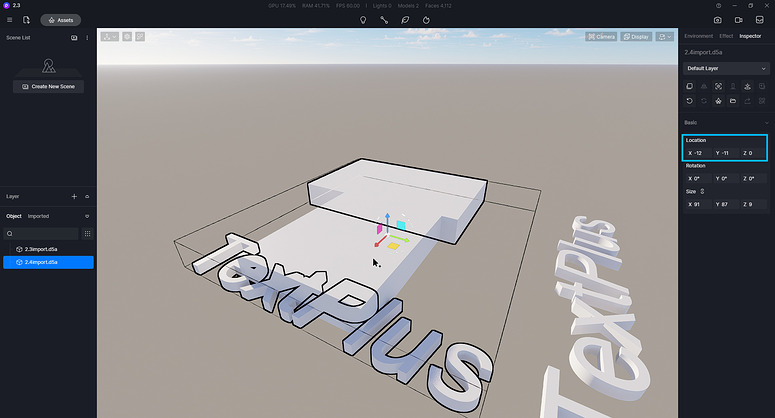Open the Effect tab
The width and height of the screenshot is (775, 418).
(x=726, y=36)
